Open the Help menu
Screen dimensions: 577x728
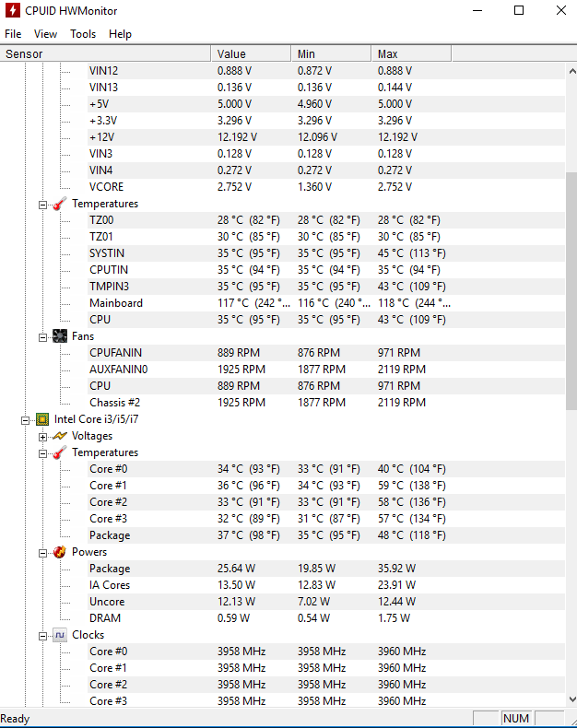click(120, 34)
